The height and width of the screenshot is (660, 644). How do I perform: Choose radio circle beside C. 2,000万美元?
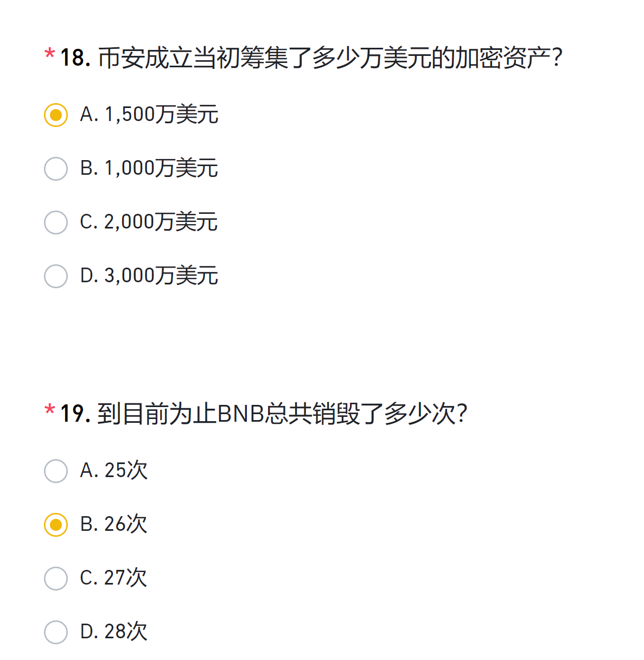[56, 223]
